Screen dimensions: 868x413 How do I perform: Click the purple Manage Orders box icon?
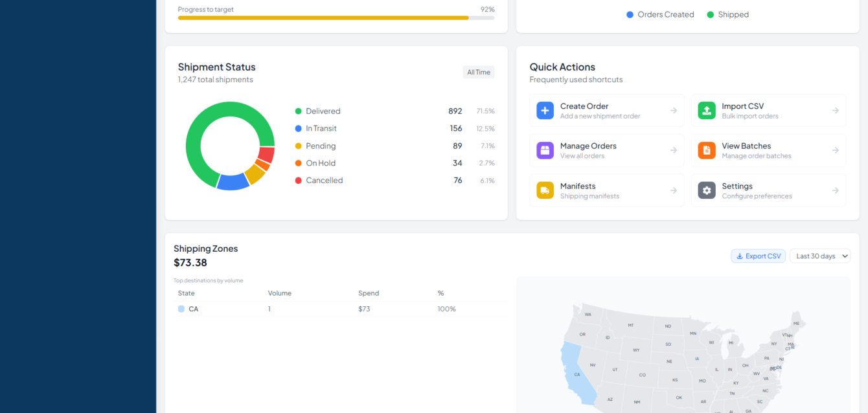tap(545, 150)
